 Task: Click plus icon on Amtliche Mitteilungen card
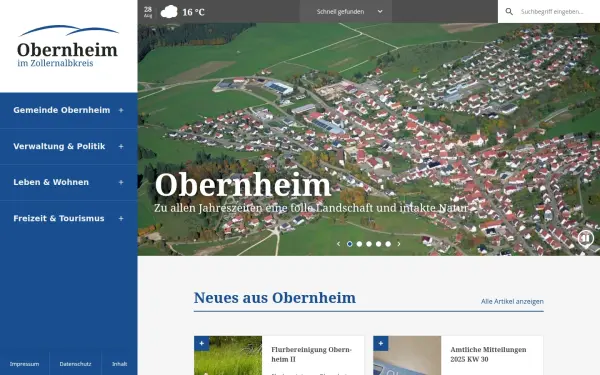[381, 344]
